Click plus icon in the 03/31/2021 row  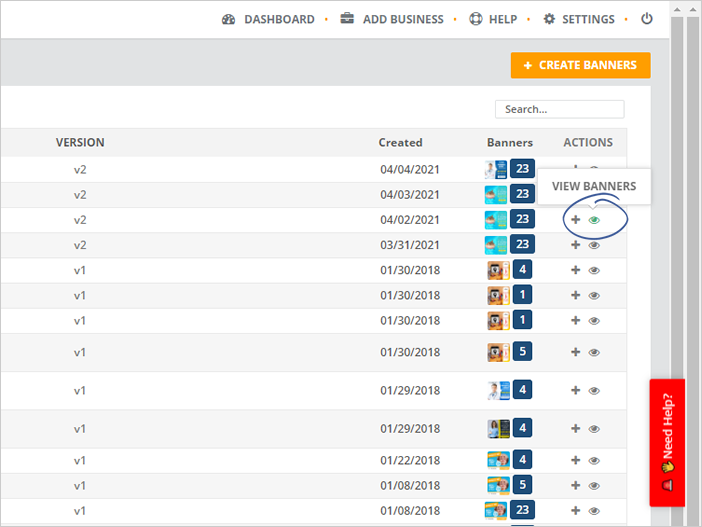(x=575, y=245)
